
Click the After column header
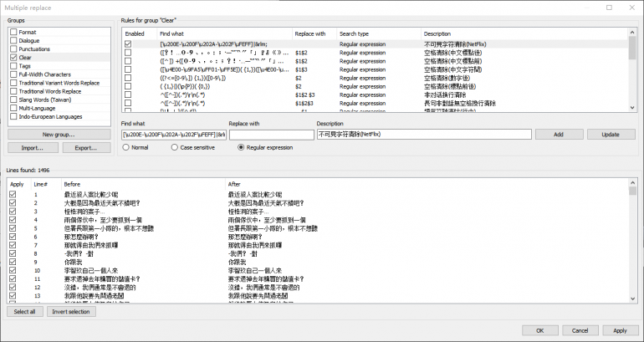point(427,184)
